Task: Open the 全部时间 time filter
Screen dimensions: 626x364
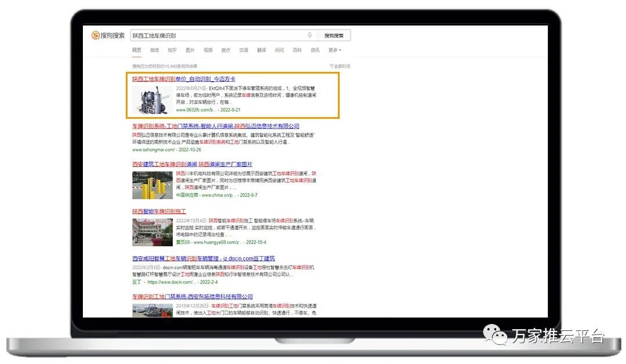Action: [340, 66]
